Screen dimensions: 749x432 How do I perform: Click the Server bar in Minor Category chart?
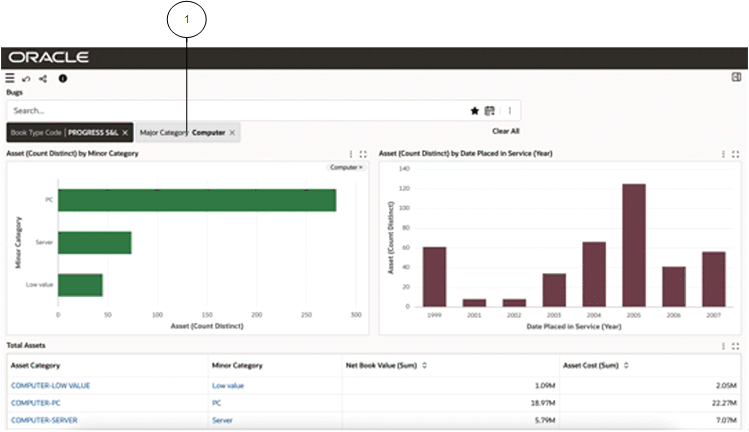[x=95, y=242]
